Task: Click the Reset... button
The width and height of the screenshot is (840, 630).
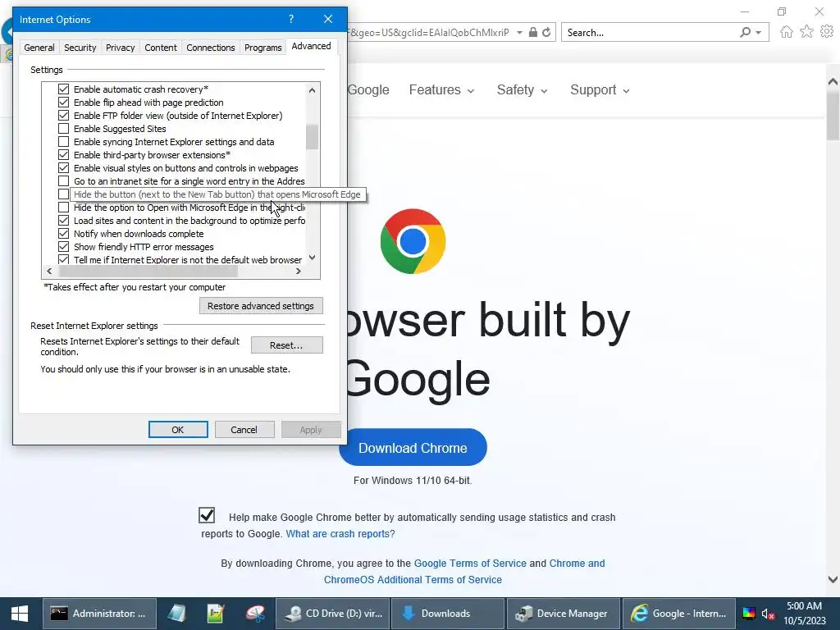Action: click(x=286, y=345)
